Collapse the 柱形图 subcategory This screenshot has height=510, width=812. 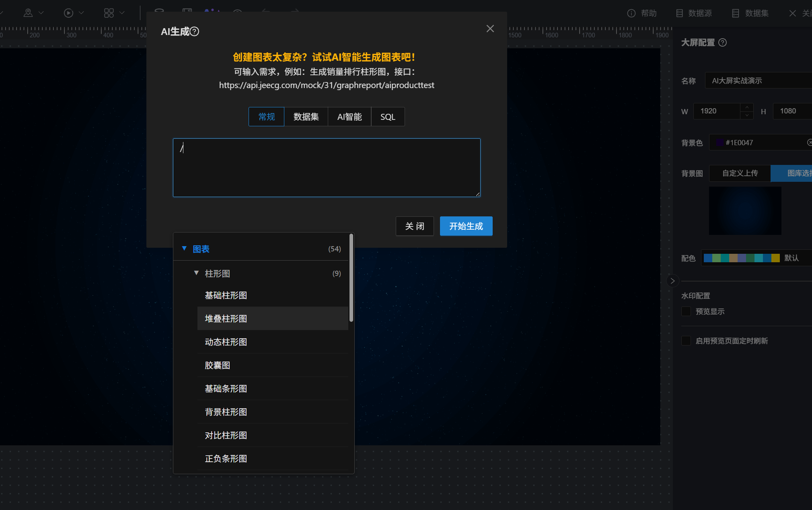[196, 273]
